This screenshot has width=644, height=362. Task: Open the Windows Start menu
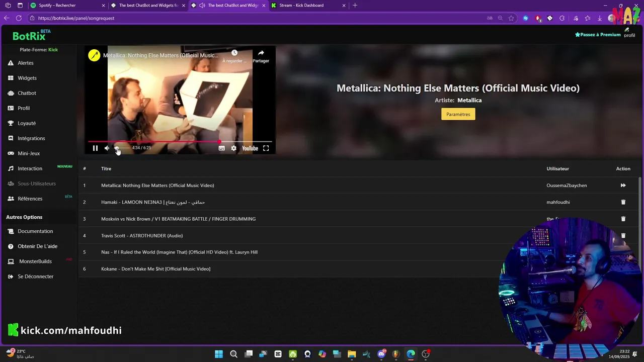pyautogui.click(x=219, y=354)
